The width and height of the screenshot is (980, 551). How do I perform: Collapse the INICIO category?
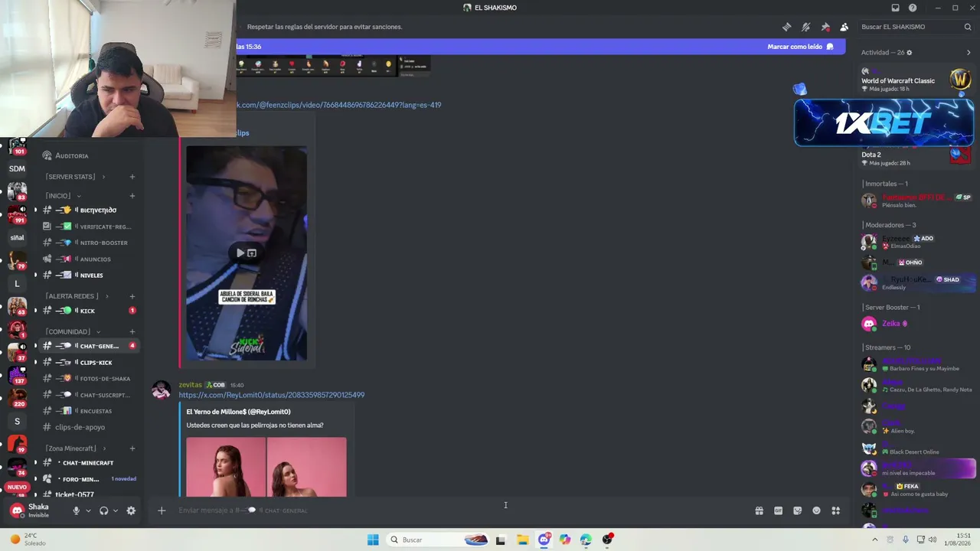(63, 196)
